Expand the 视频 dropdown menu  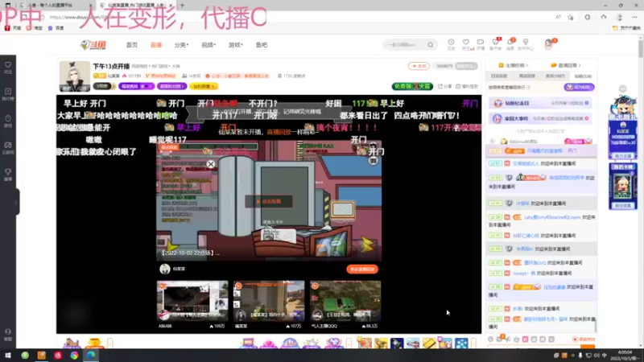pyautogui.click(x=208, y=45)
